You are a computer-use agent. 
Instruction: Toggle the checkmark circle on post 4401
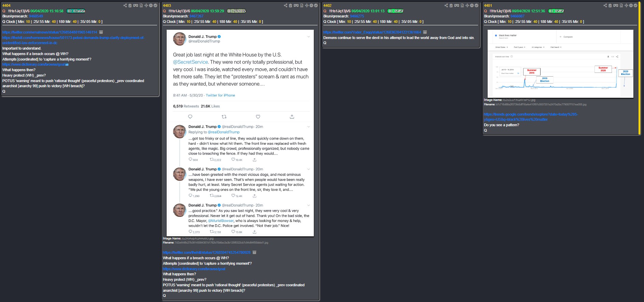pyautogui.click(x=635, y=5)
